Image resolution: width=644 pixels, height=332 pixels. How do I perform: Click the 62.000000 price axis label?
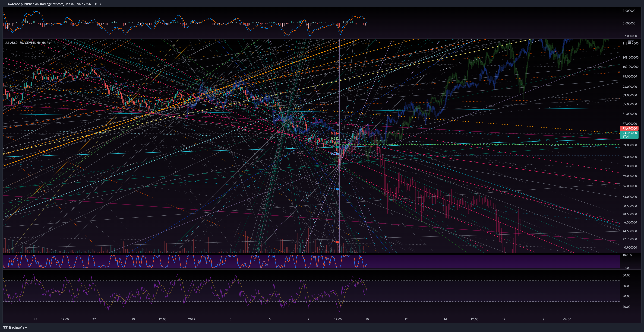point(630,166)
